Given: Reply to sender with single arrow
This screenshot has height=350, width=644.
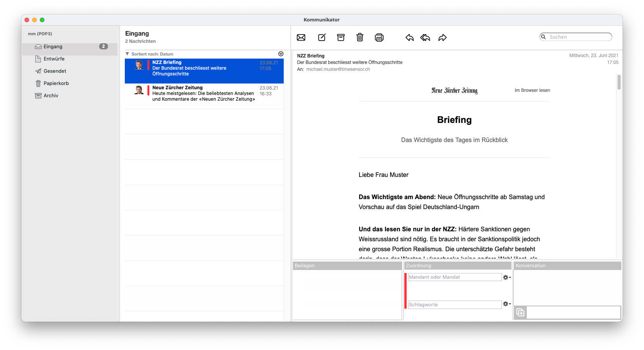Looking at the screenshot, I should click(410, 38).
